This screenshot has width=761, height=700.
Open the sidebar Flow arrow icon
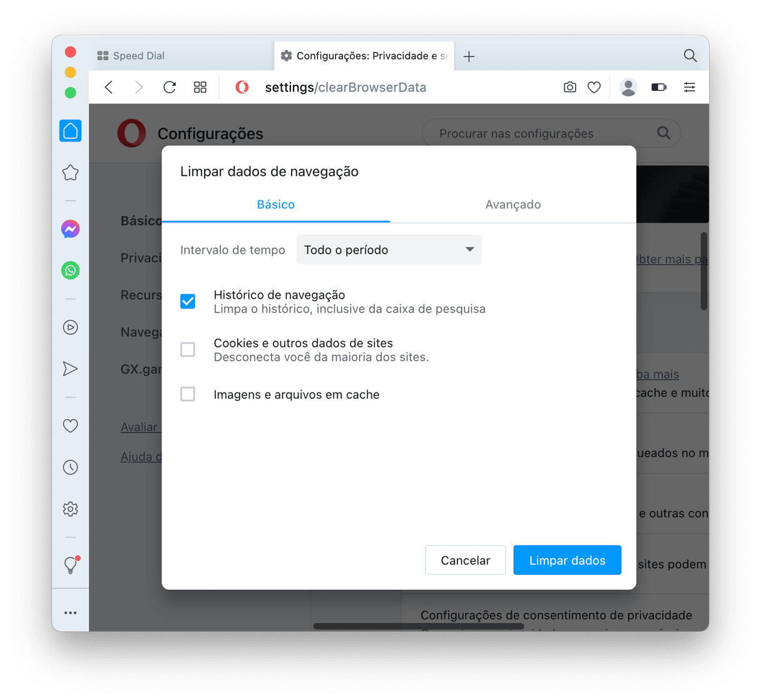click(71, 369)
